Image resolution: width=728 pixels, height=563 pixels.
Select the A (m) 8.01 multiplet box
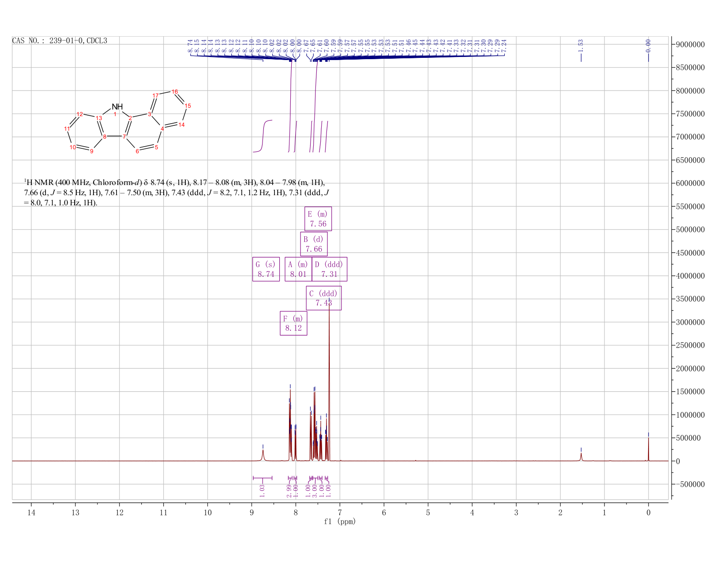point(298,269)
